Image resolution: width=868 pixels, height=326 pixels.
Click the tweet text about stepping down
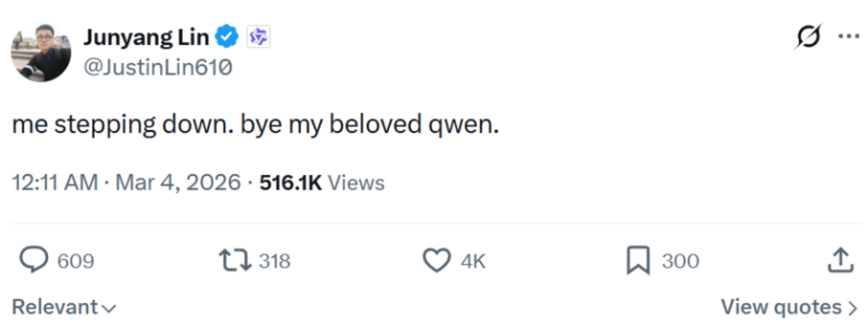tap(255, 124)
